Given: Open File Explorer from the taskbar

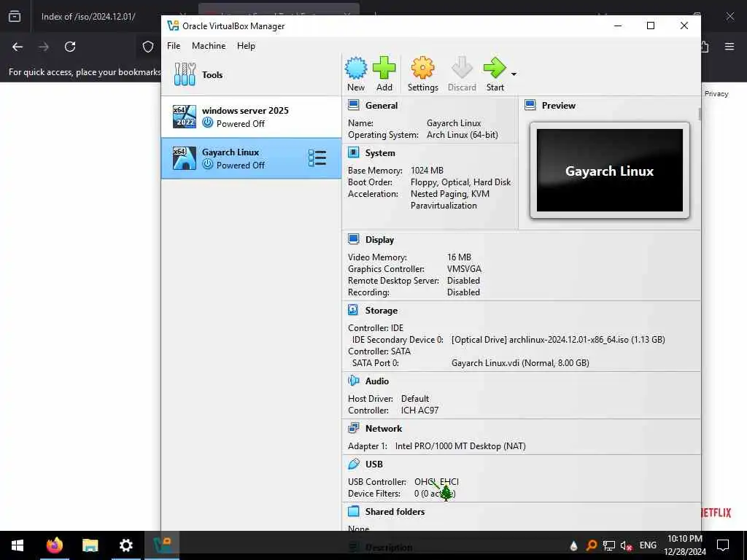Looking at the screenshot, I should (x=90, y=545).
